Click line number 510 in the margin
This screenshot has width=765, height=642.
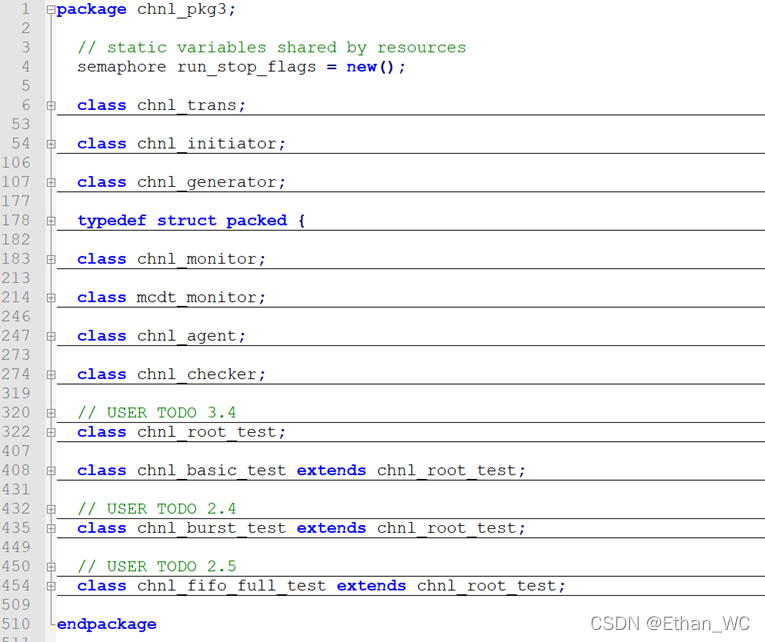pos(16,624)
